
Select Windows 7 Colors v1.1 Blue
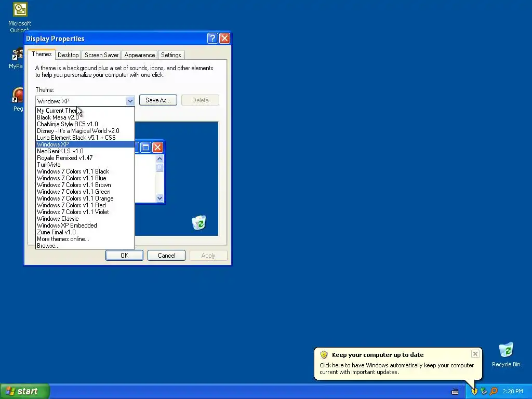click(x=85, y=179)
